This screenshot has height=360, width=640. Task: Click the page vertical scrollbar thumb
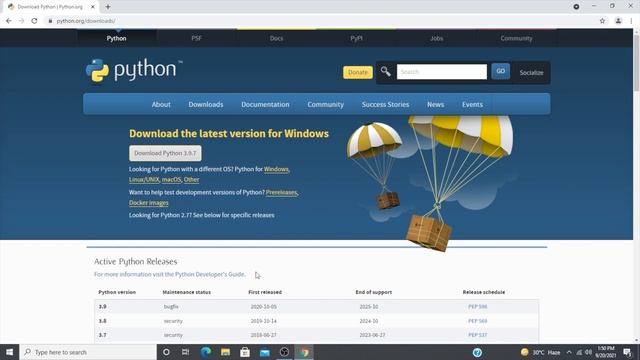pyautogui.click(x=636, y=63)
